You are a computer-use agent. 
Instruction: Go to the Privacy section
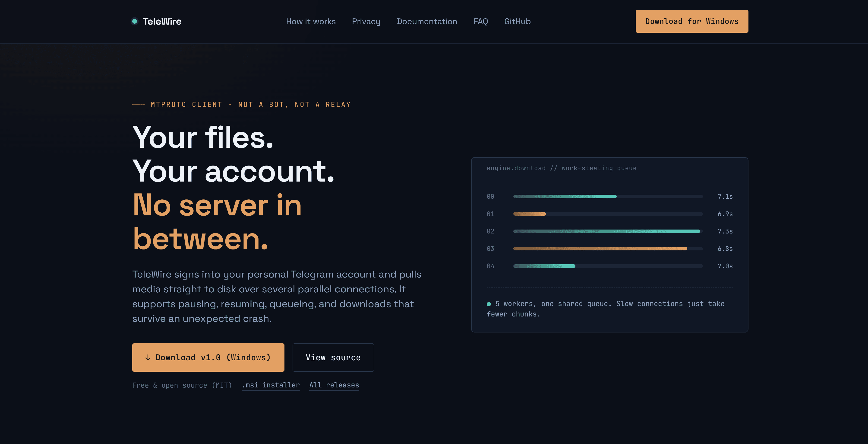(x=366, y=21)
